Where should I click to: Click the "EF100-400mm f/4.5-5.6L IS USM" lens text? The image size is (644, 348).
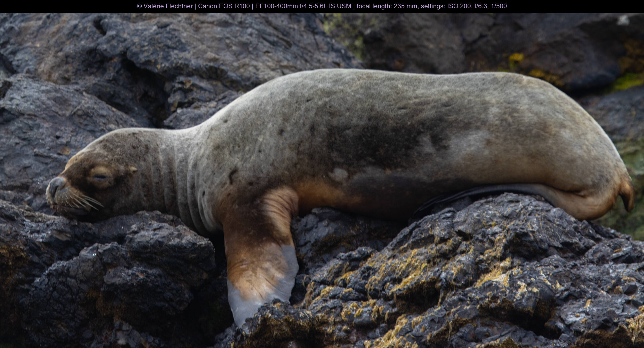coord(303,6)
